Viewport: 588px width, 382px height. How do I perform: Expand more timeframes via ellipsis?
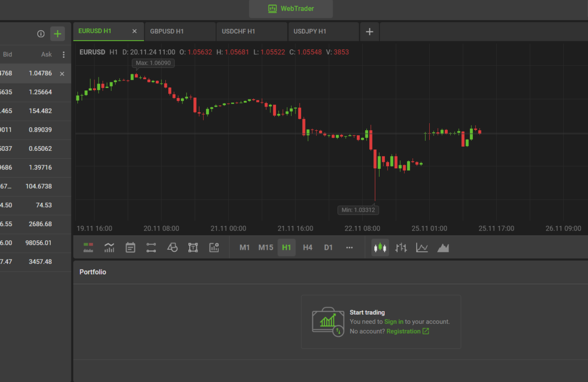tap(349, 247)
